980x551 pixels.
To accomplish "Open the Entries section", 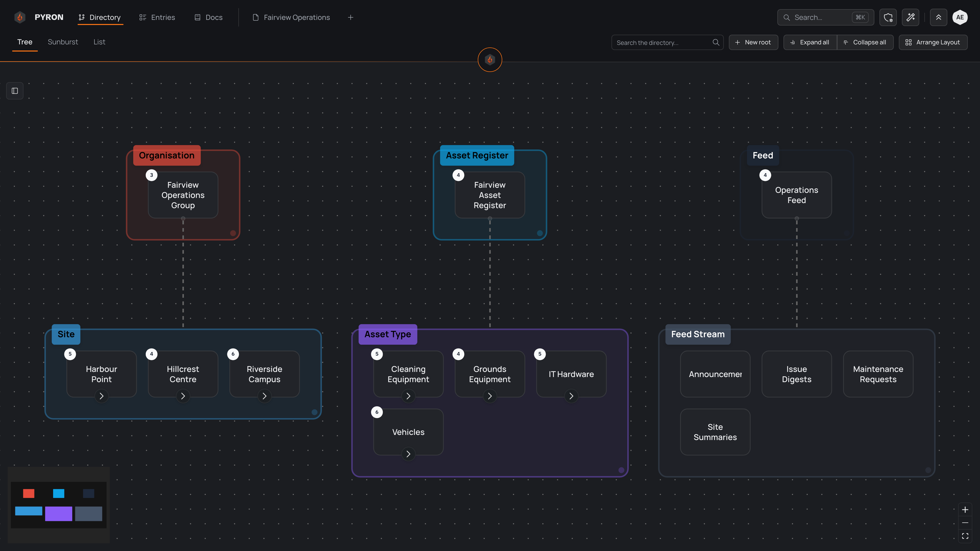I will 157,18.
